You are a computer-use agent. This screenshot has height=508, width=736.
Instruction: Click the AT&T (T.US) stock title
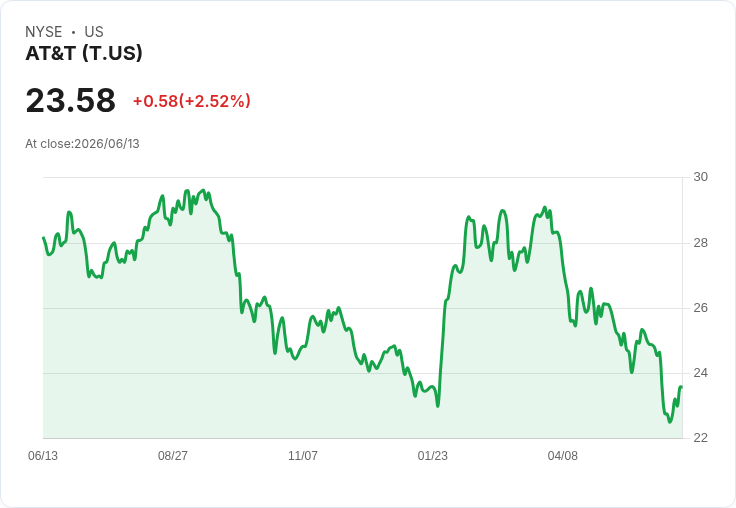coord(84,54)
